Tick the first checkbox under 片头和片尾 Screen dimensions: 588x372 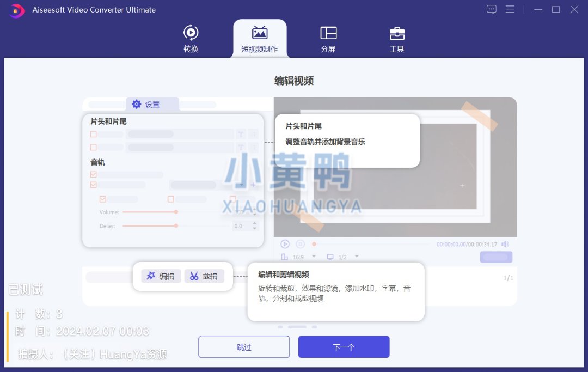pyautogui.click(x=94, y=134)
